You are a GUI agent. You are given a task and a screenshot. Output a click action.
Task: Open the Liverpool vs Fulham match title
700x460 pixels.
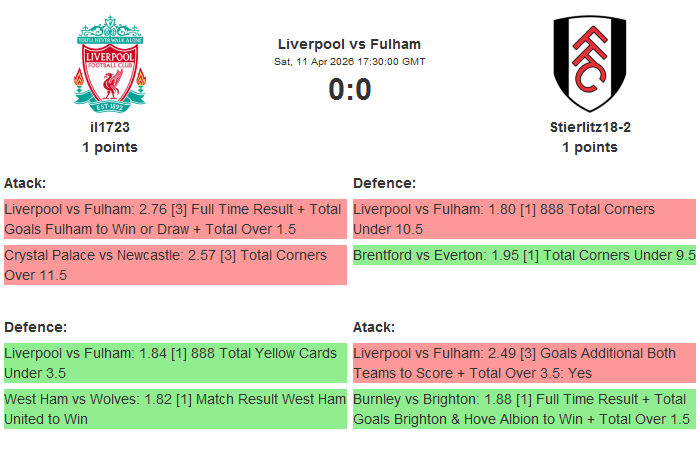349,44
